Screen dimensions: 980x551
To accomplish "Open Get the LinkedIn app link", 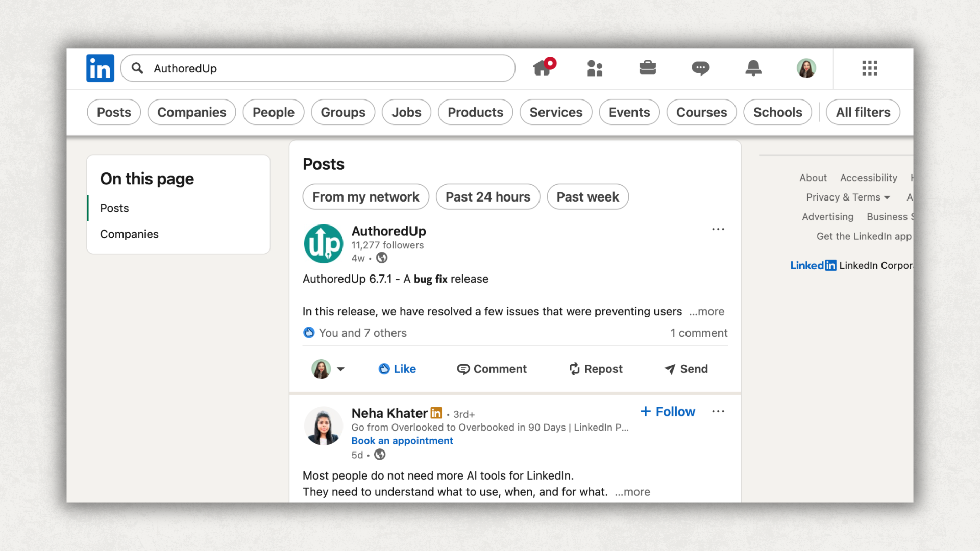I will tap(864, 236).
